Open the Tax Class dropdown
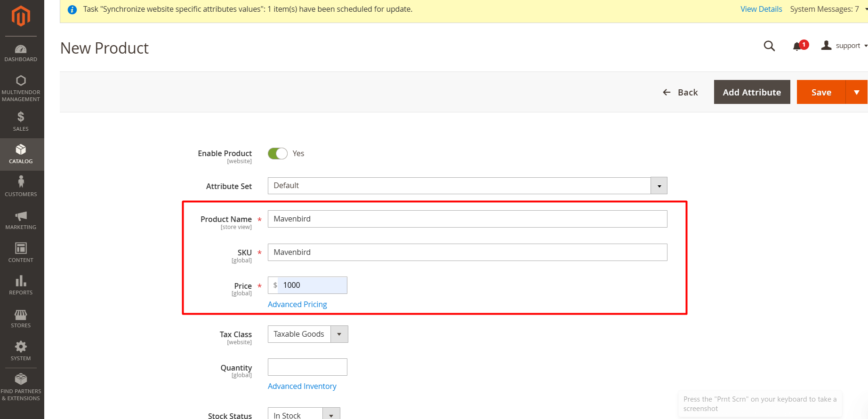 point(308,334)
